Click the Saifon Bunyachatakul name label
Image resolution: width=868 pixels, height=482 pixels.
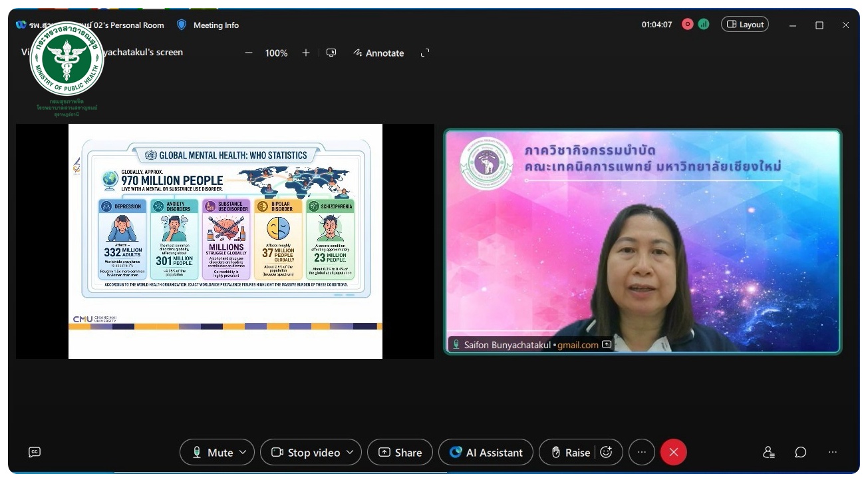pyautogui.click(x=507, y=345)
